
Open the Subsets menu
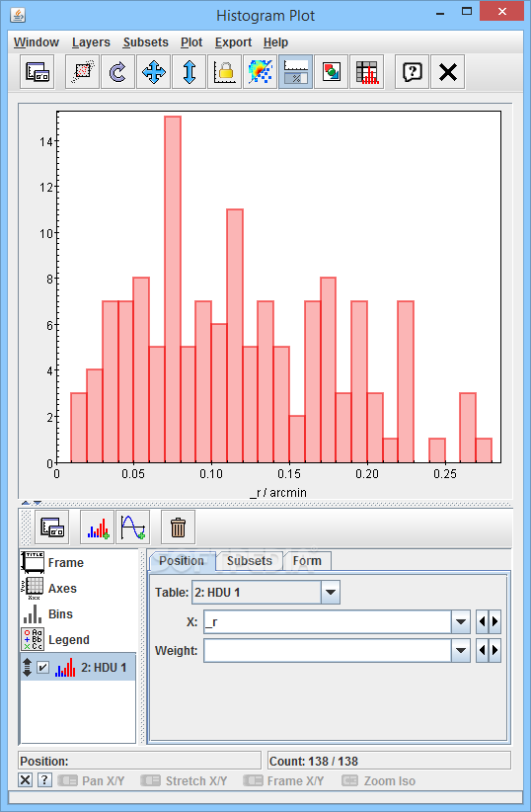[x=145, y=42]
